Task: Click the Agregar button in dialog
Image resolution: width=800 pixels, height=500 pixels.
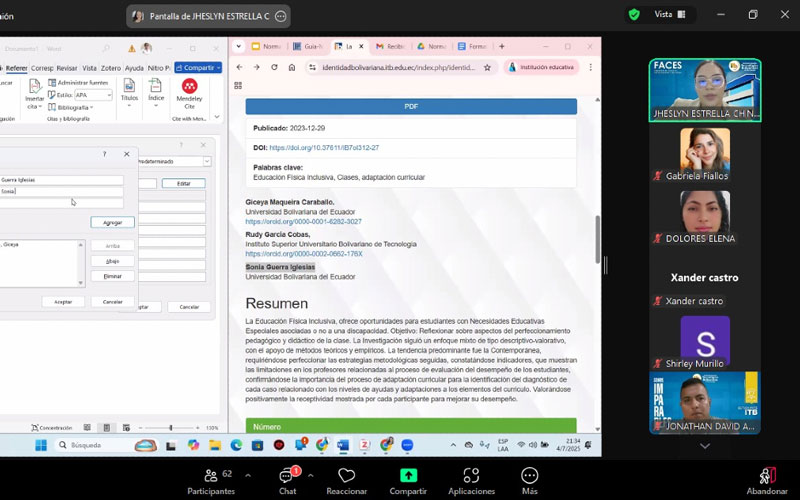Action: tap(111, 222)
